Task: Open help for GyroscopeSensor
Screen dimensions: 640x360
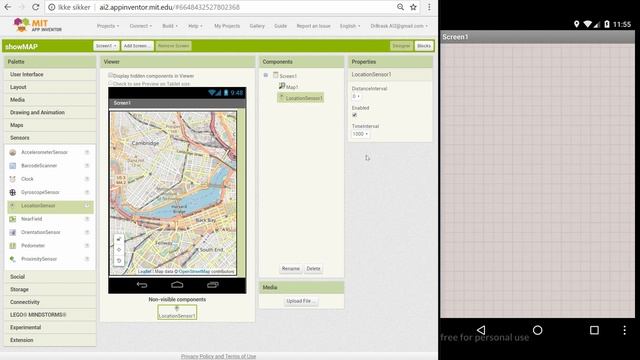Action: coord(87,192)
